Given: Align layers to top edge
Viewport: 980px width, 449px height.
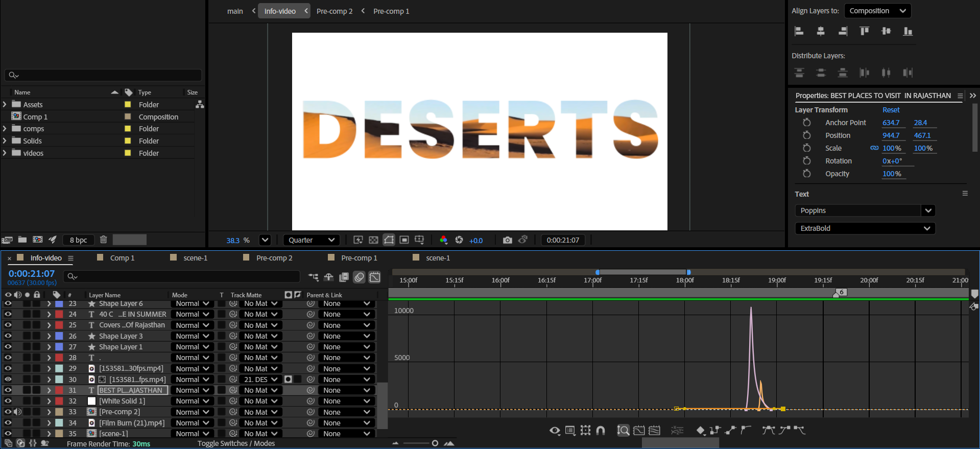Looking at the screenshot, I should tap(864, 31).
